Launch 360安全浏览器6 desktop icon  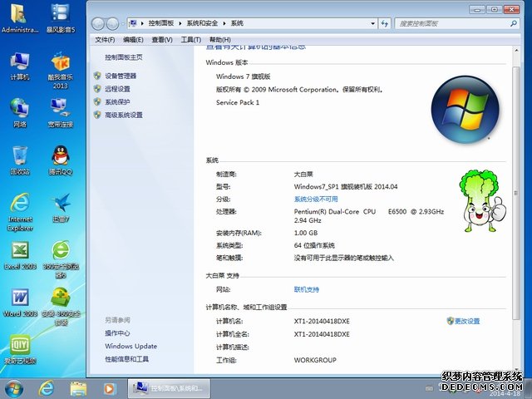tap(61, 259)
